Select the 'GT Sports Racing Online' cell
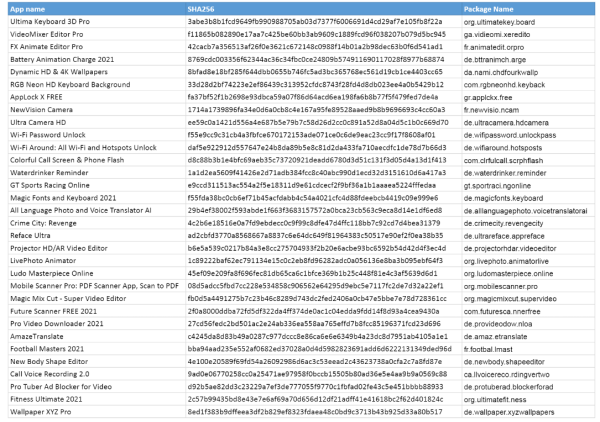Screen dimensions: 600x422 (x=96, y=185)
